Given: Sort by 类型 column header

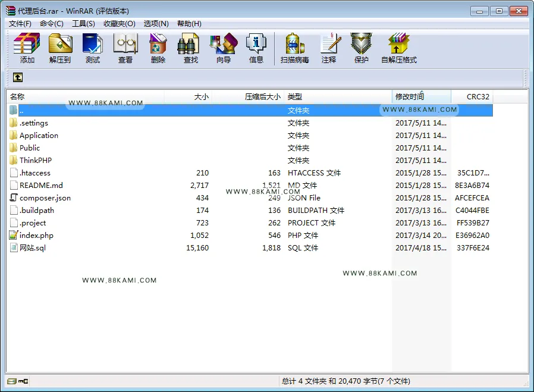Looking at the screenshot, I should pos(338,97).
